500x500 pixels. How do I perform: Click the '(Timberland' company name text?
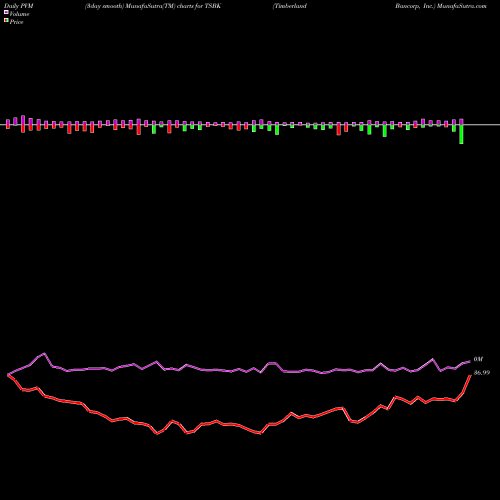(290, 6)
